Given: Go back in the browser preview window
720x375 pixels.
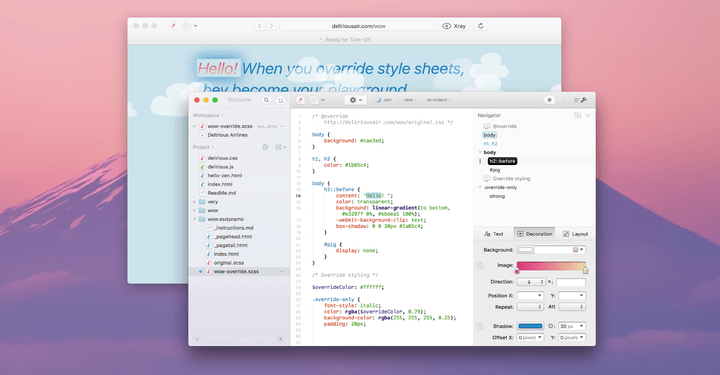Looking at the screenshot, I should [260, 26].
